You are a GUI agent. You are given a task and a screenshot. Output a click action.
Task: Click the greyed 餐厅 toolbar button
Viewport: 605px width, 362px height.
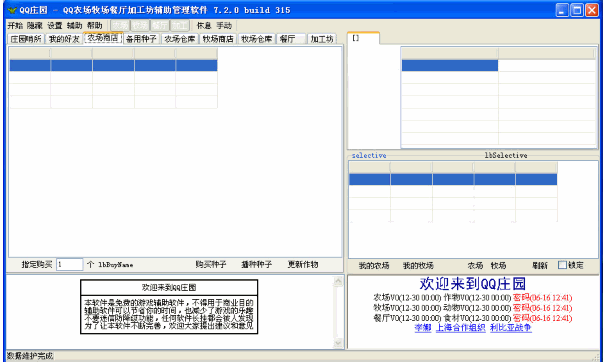point(160,25)
